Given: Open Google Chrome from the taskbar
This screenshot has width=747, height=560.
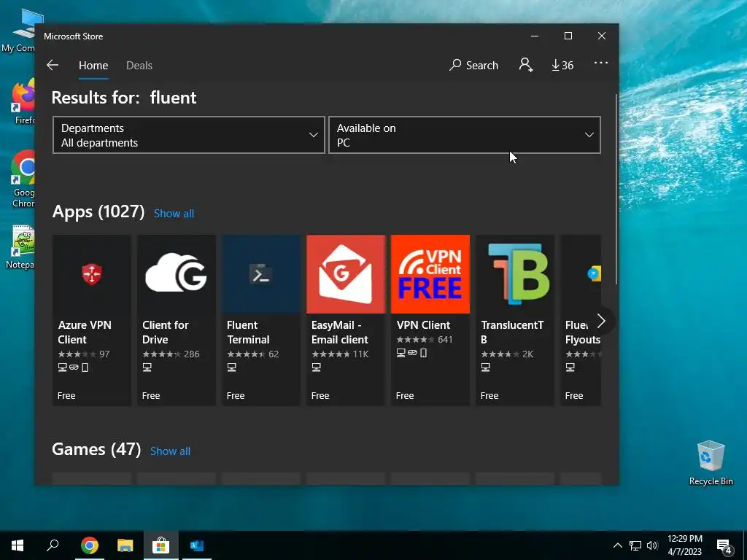Looking at the screenshot, I should click(x=90, y=545).
